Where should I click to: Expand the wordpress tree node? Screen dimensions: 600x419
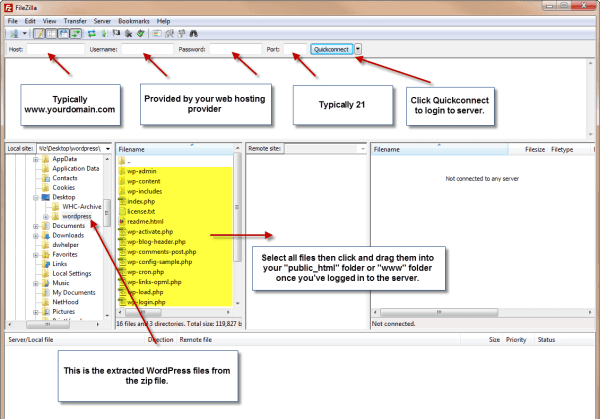tap(46, 217)
